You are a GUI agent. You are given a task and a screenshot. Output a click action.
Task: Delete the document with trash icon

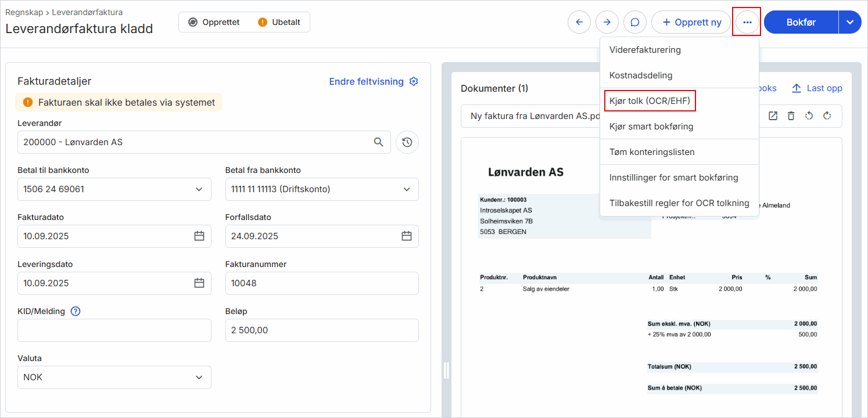pyautogui.click(x=791, y=116)
